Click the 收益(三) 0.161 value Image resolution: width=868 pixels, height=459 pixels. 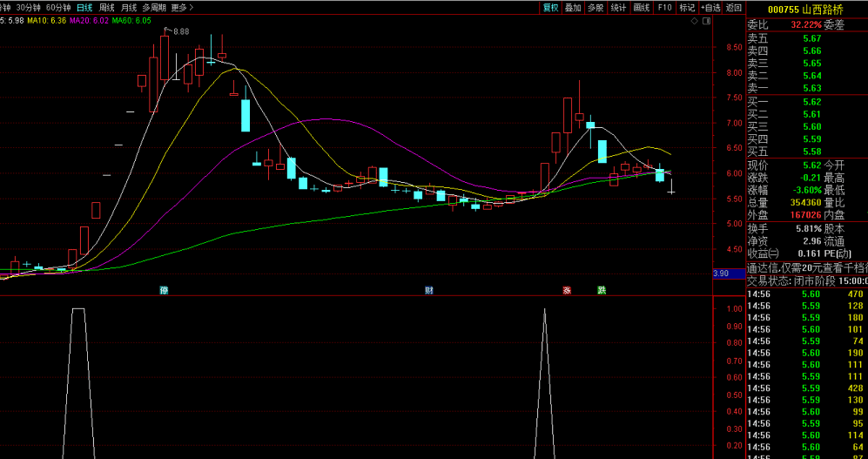tap(810, 253)
